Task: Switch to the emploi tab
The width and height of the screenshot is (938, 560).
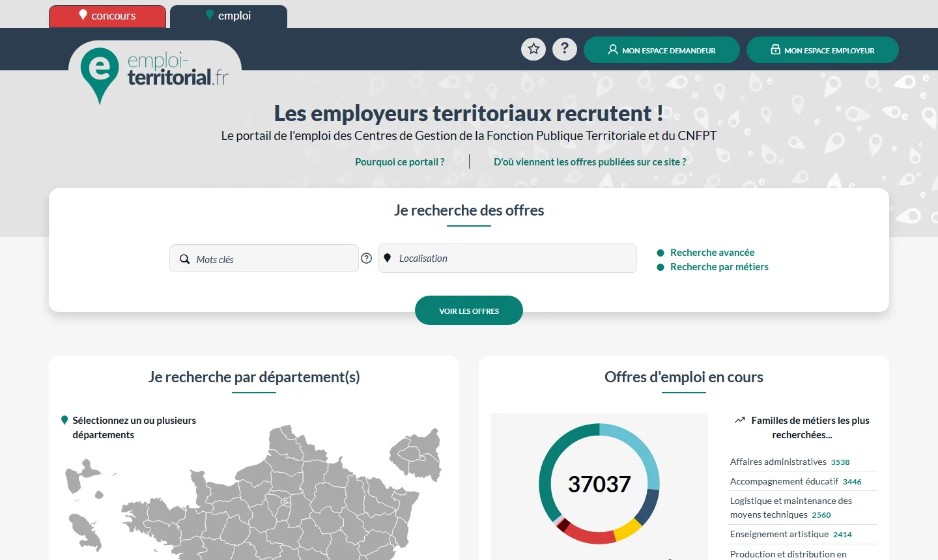Action: 229,16
